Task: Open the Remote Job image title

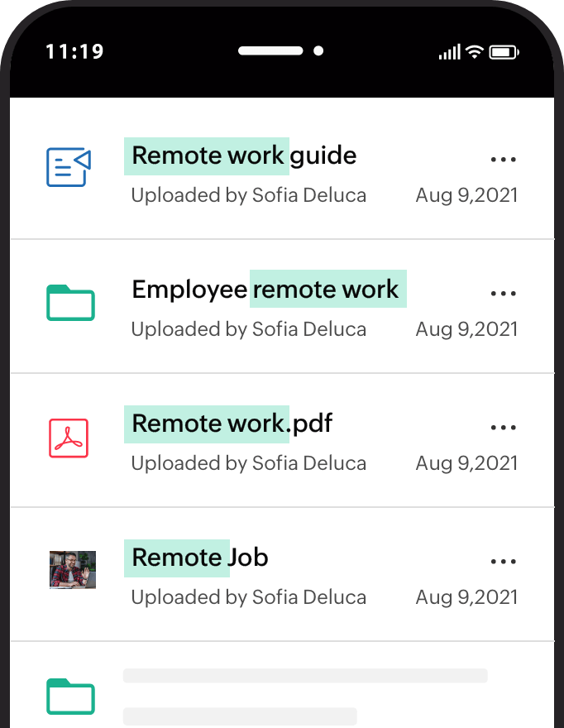Action: pos(200,558)
